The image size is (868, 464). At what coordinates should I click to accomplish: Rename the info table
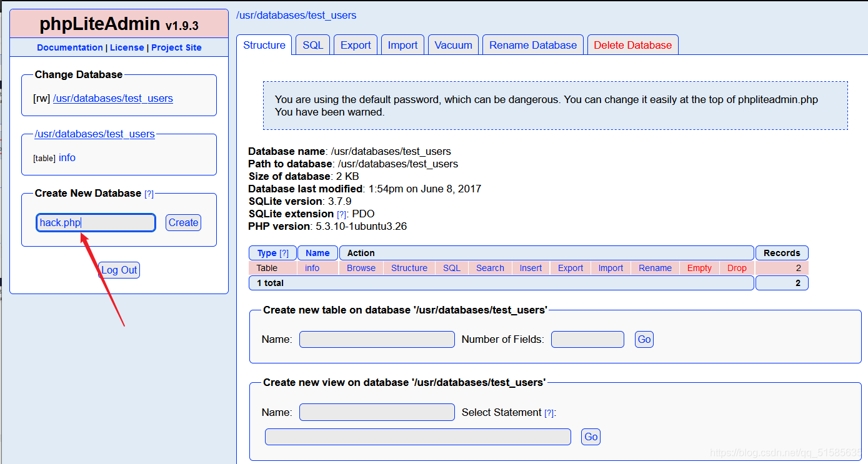click(655, 268)
